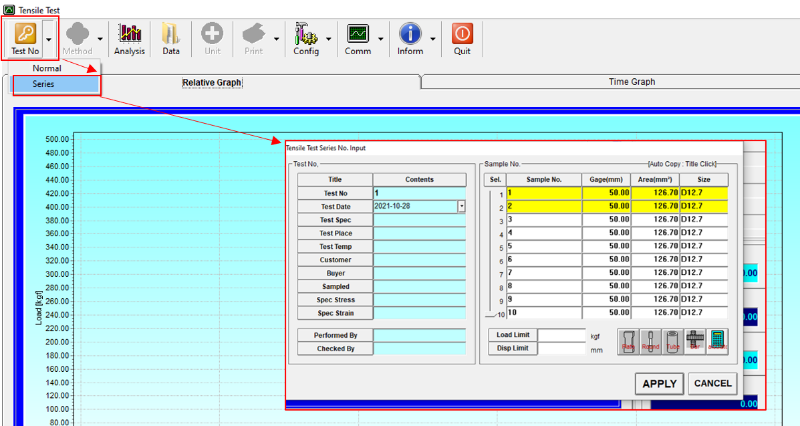Select Gage cell 50.00 in row 4

tap(606, 233)
